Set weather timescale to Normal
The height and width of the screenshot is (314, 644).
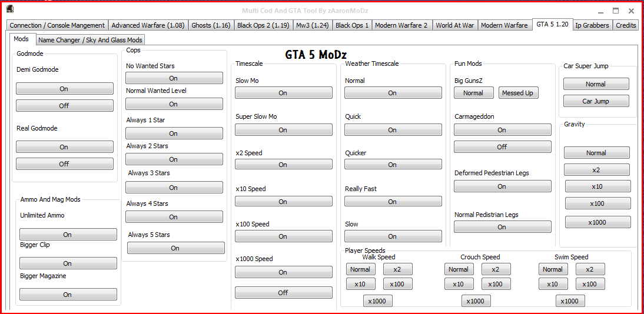pyautogui.click(x=393, y=93)
